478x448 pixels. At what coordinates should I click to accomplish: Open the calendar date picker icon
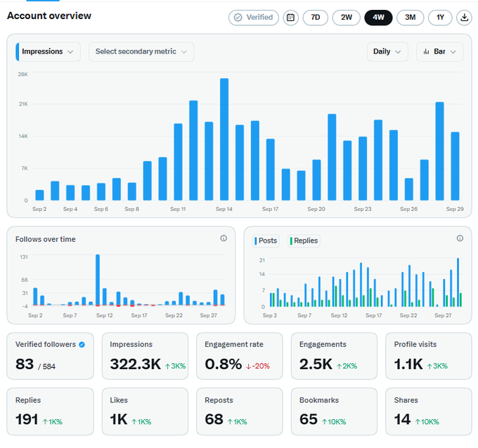(290, 18)
